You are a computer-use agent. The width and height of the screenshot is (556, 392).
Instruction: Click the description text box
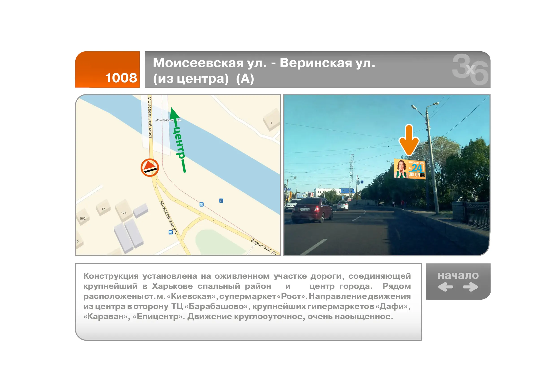[x=248, y=302]
